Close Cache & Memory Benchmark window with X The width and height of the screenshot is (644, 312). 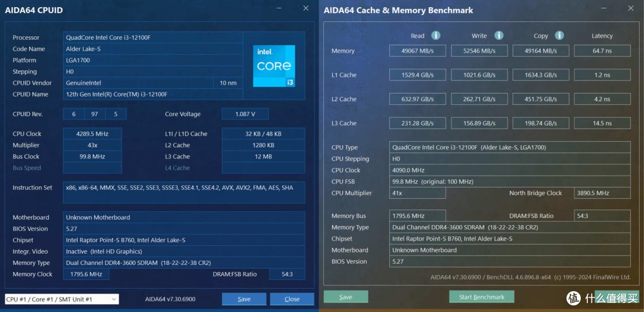click(631, 8)
